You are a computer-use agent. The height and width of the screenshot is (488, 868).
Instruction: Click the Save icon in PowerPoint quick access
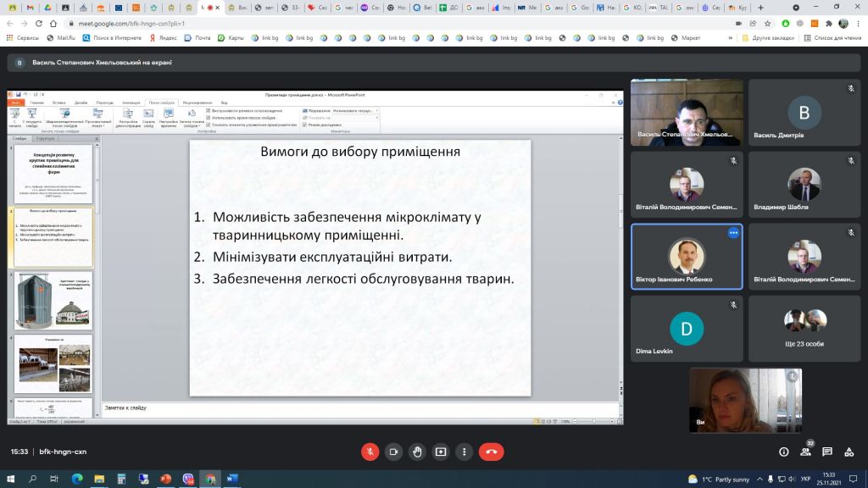[19, 95]
